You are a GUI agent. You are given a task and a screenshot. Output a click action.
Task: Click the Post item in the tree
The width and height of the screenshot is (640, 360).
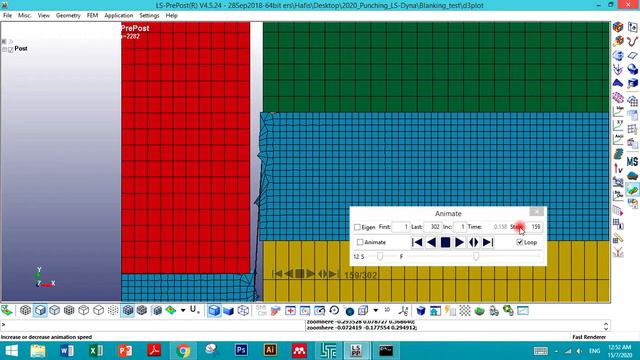pos(21,49)
